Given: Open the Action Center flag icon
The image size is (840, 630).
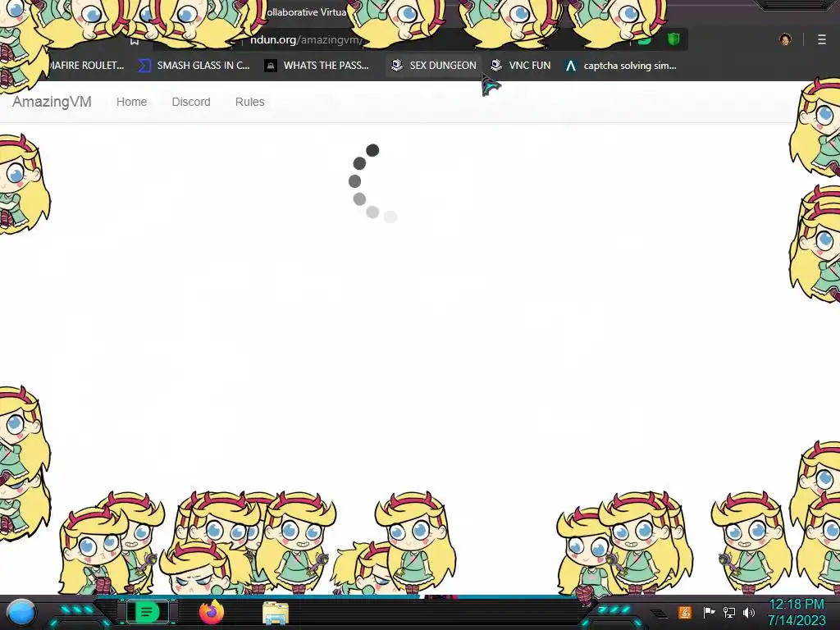Looking at the screenshot, I should point(709,612).
